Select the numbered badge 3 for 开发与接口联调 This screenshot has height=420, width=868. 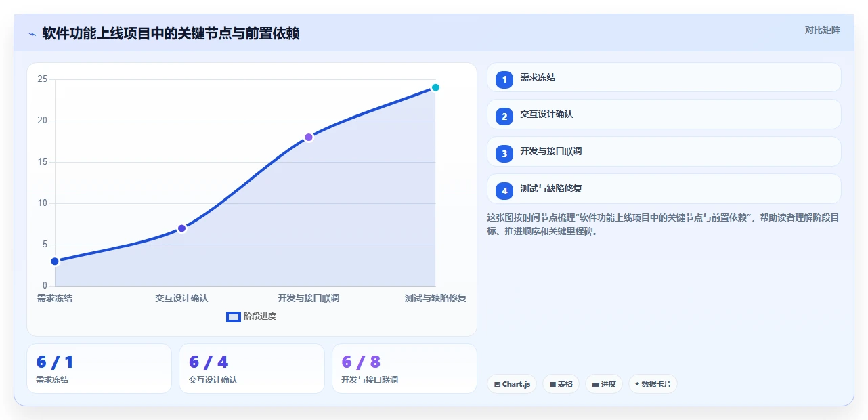click(x=504, y=154)
